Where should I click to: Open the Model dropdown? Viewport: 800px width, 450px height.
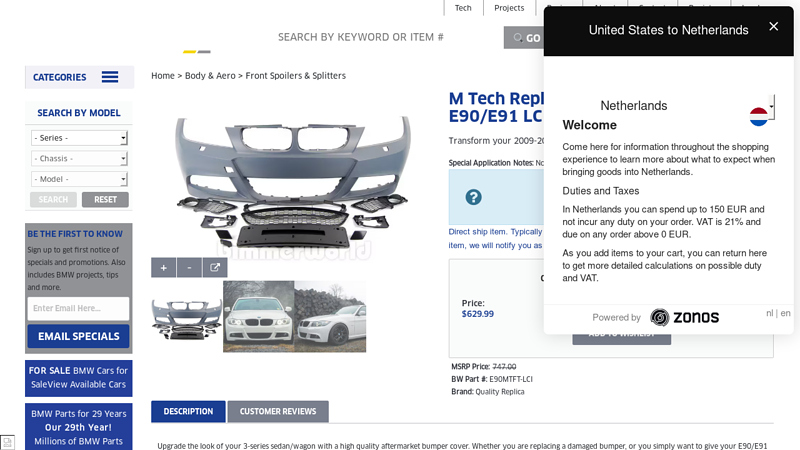(x=79, y=179)
